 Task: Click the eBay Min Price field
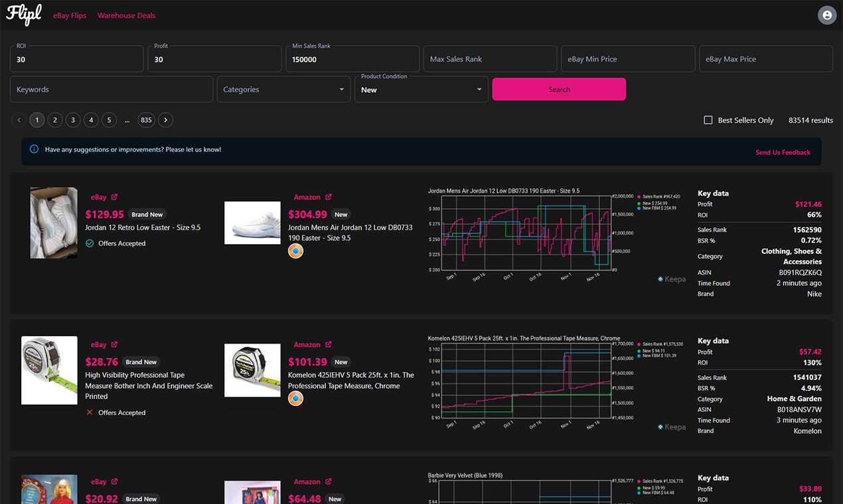[628, 59]
